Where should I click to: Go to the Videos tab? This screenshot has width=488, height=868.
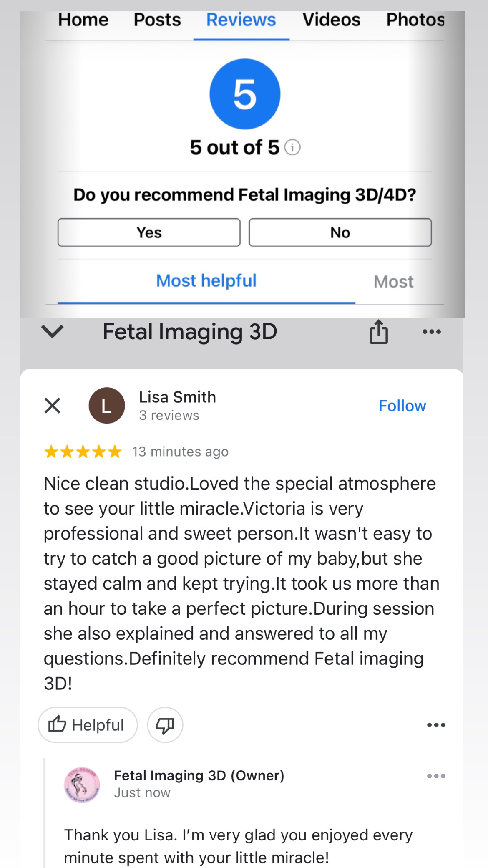coord(331,20)
